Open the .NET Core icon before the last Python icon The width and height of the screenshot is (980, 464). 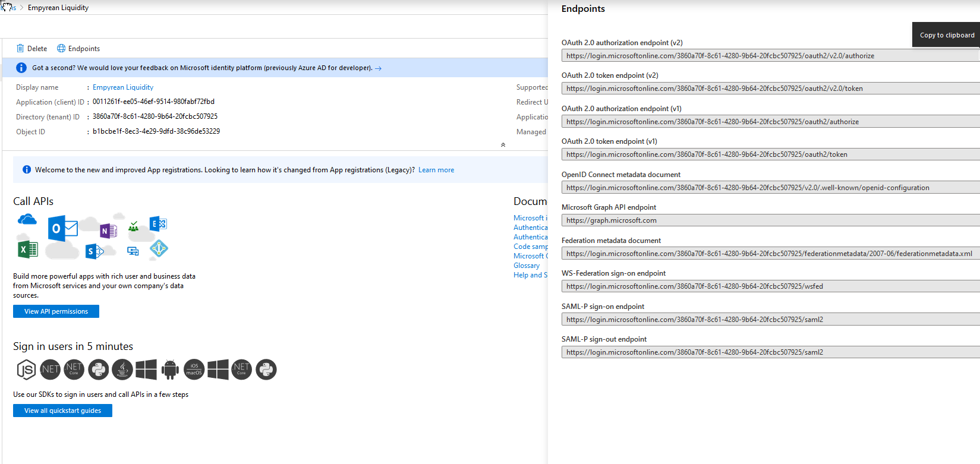click(x=241, y=370)
